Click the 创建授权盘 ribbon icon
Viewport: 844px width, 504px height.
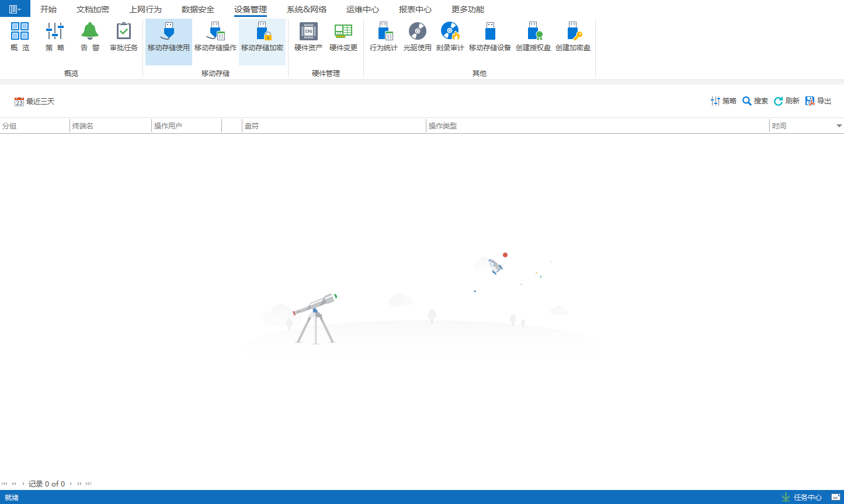click(533, 37)
